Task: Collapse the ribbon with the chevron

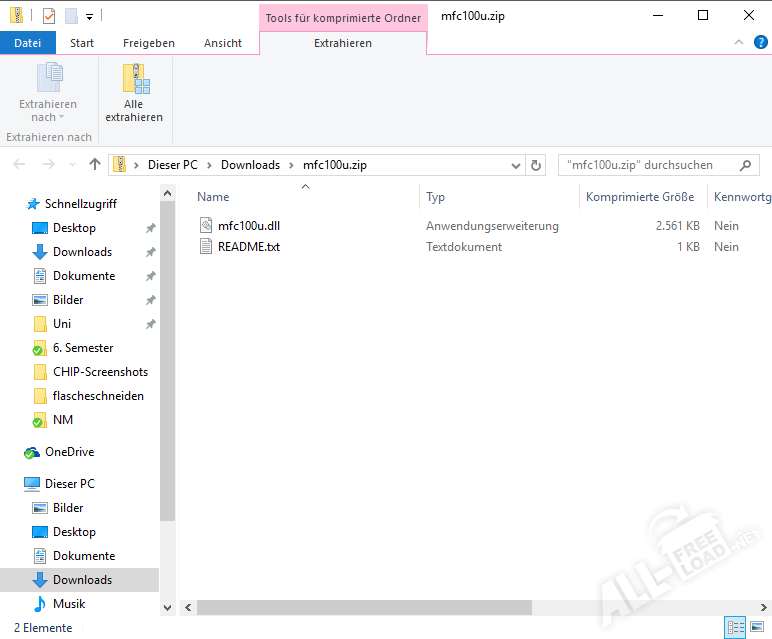Action: (738, 43)
